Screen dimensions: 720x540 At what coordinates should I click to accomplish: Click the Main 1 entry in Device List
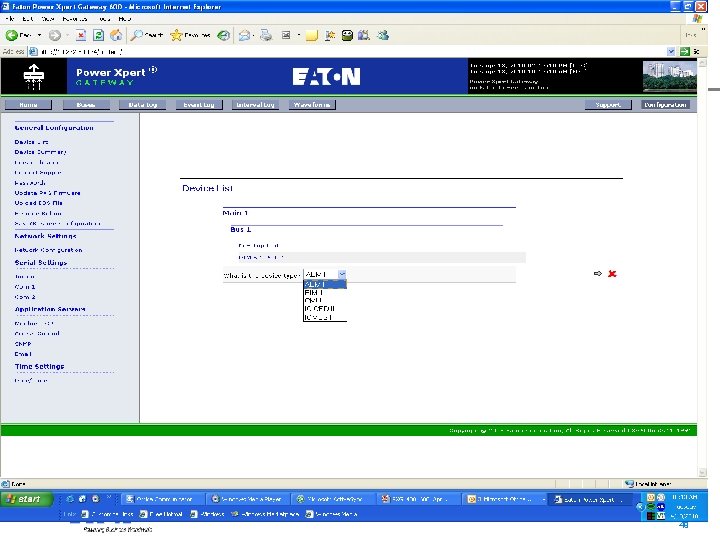point(235,213)
